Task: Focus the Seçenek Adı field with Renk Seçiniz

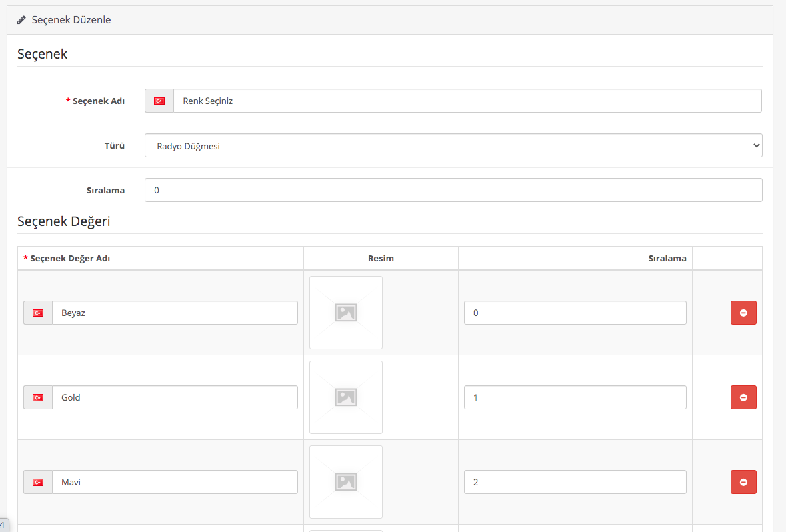Action: pos(467,101)
